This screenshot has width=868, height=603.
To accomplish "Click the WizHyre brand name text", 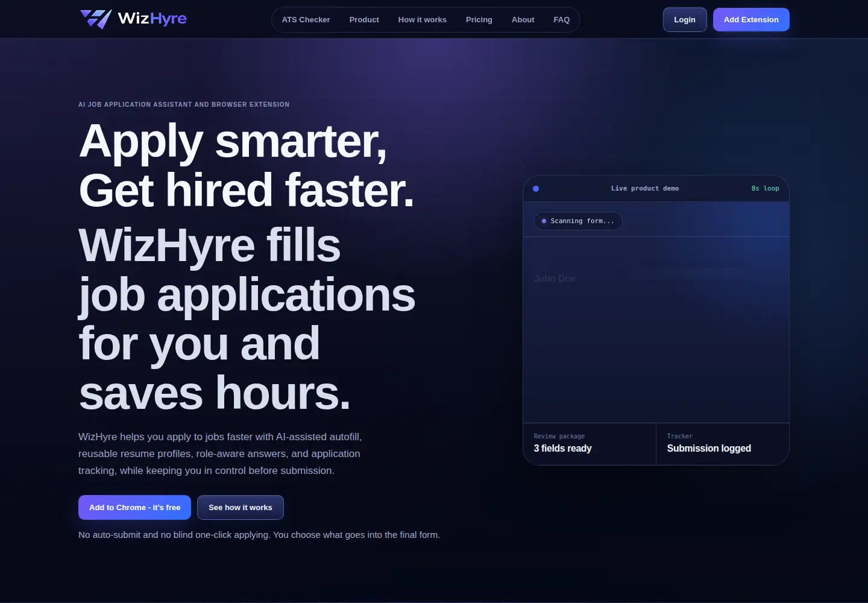I will pyautogui.click(x=153, y=19).
